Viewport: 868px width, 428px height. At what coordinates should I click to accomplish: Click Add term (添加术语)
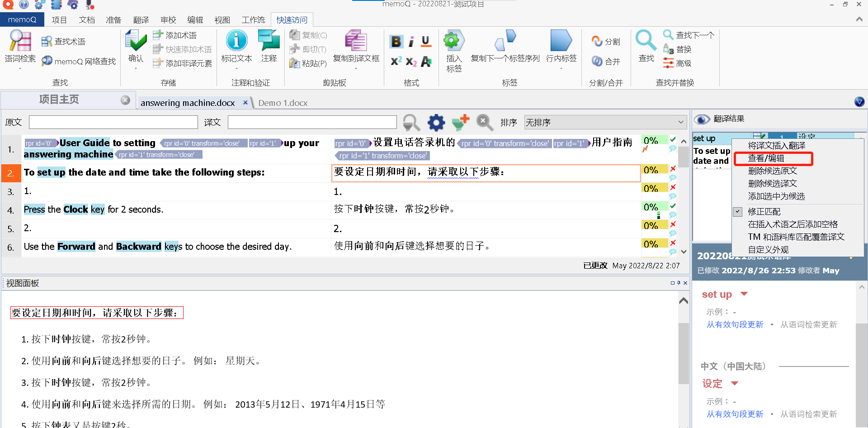(x=175, y=35)
